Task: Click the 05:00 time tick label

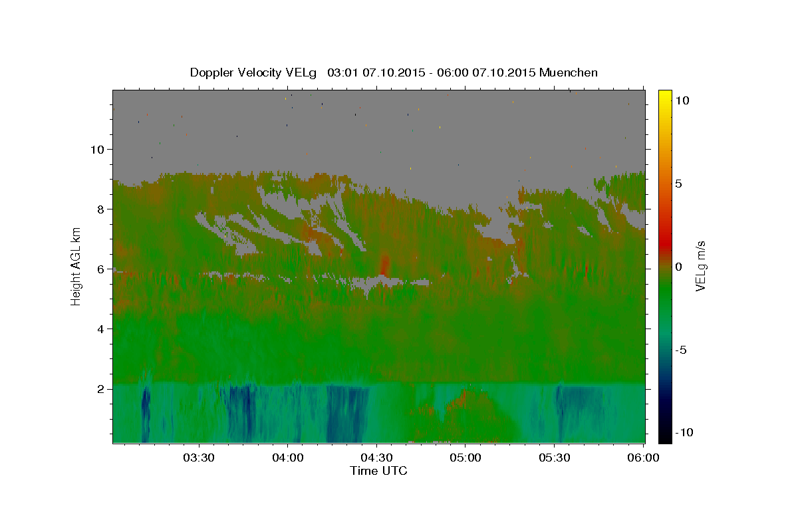Action: point(465,458)
